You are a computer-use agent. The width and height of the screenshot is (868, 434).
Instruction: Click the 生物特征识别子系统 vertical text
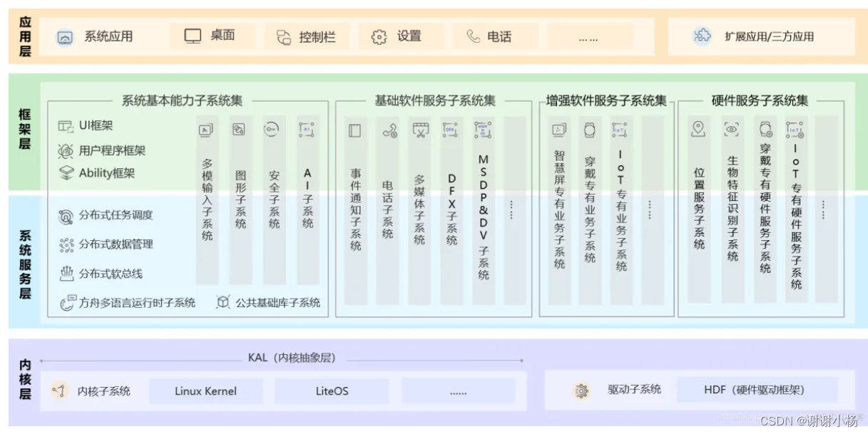[x=732, y=209]
